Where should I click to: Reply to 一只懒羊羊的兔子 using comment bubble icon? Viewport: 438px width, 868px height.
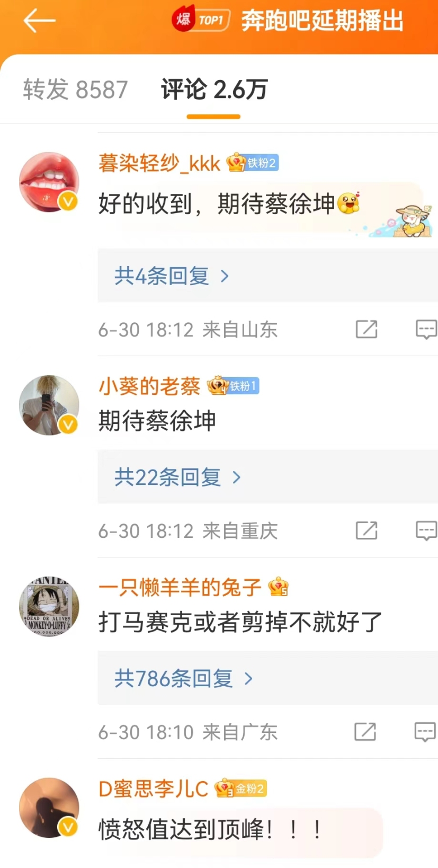425,732
